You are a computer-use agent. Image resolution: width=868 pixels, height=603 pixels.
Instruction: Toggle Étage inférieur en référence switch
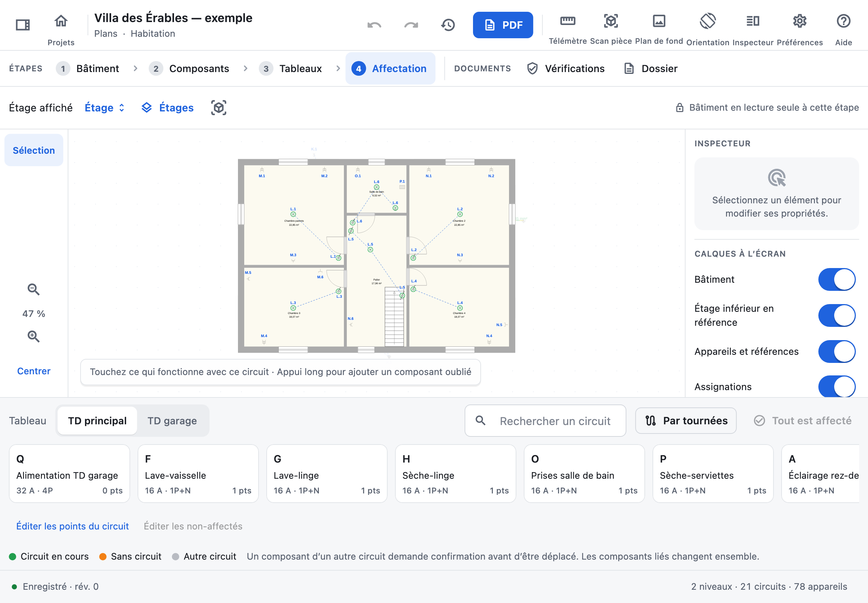[837, 315]
